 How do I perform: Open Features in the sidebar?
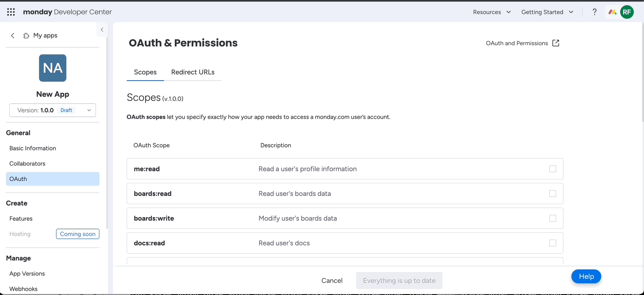click(21, 219)
